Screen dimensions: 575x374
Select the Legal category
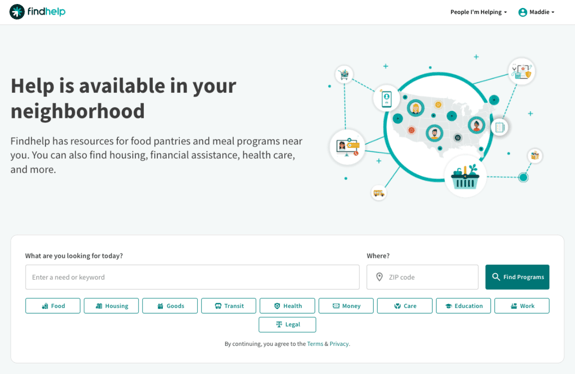tap(288, 324)
